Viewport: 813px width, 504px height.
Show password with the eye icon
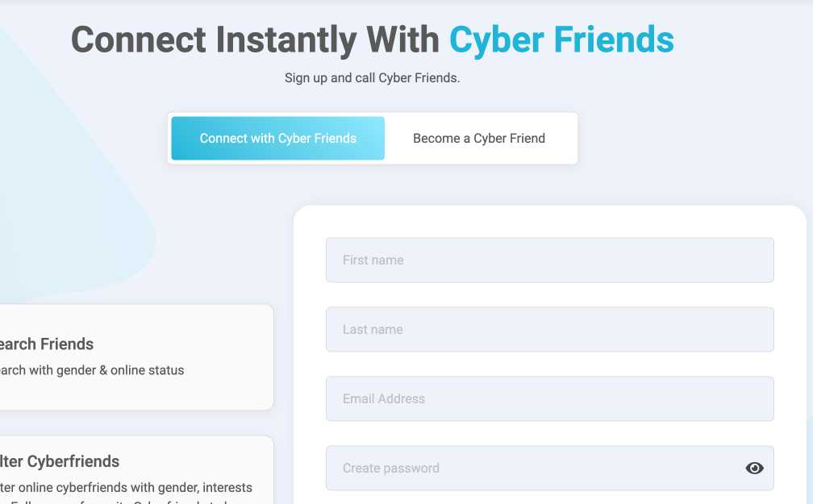click(x=754, y=468)
